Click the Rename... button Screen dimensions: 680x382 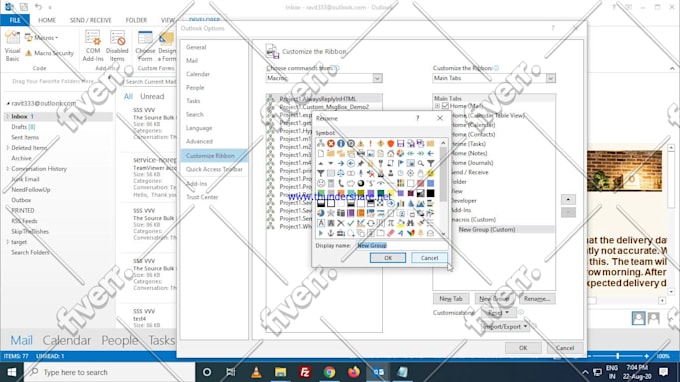click(x=537, y=299)
